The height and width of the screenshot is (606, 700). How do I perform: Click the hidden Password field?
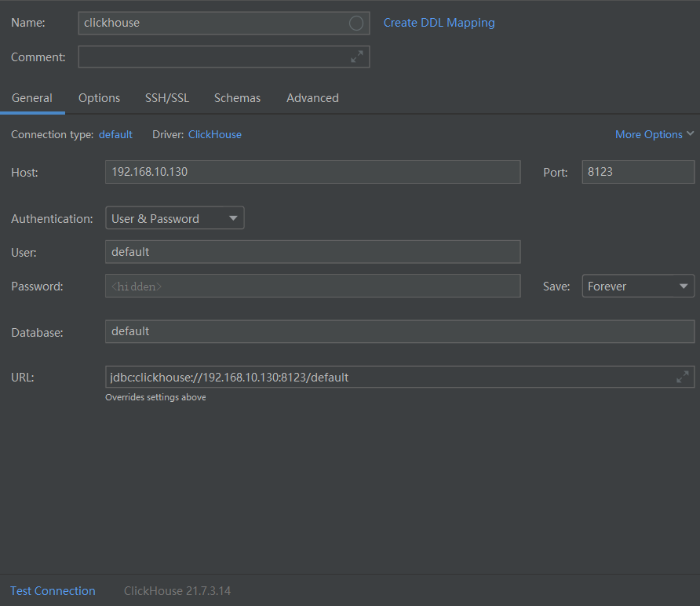pyautogui.click(x=313, y=286)
